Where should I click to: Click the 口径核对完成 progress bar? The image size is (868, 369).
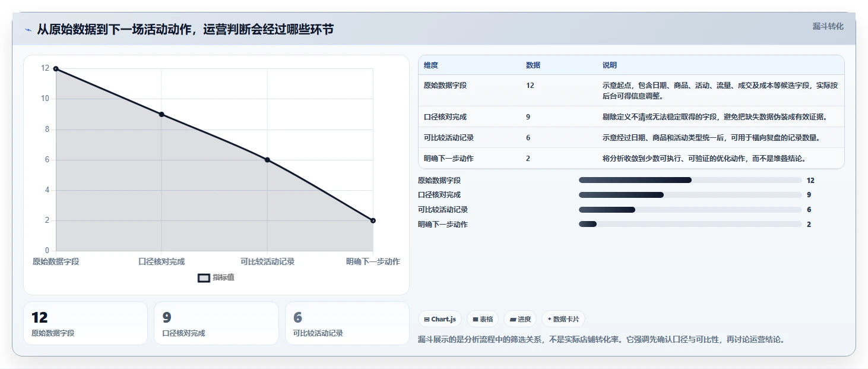click(690, 195)
